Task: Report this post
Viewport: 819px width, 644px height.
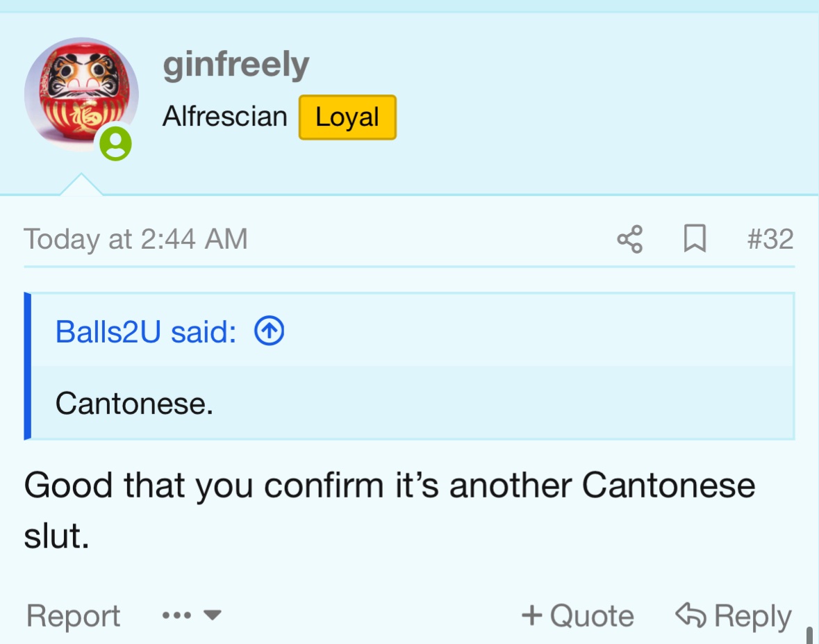Action: pos(73,616)
